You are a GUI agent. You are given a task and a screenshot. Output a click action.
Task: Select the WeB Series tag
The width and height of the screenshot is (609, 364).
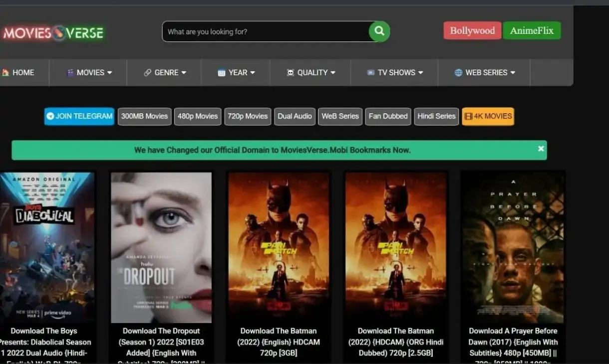click(340, 116)
